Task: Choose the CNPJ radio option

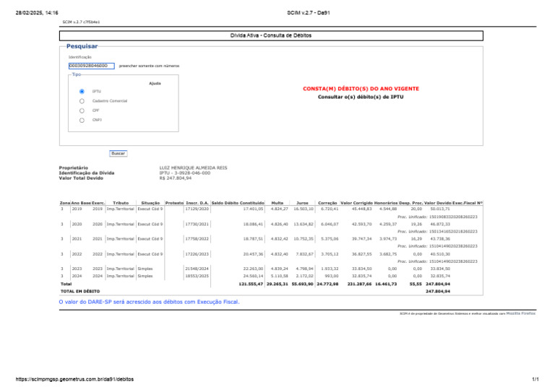Action: pyautogui.click(x=82, y=120)
